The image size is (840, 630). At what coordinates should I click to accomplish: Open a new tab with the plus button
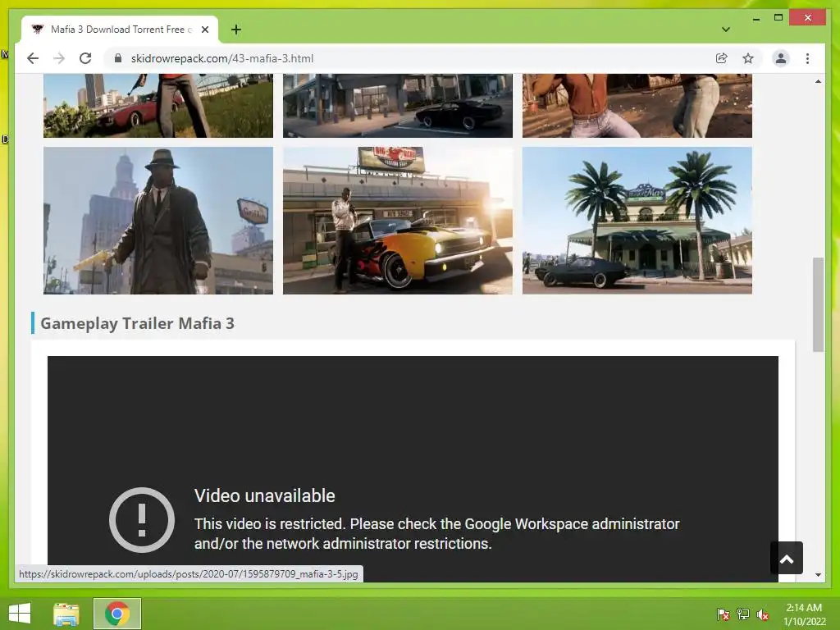(x=235, y=30)
